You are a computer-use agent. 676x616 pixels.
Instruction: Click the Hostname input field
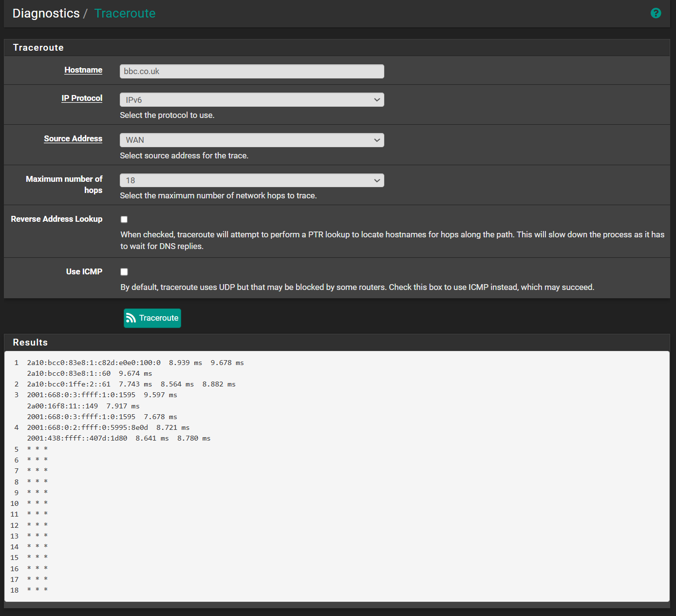[252, 71]
